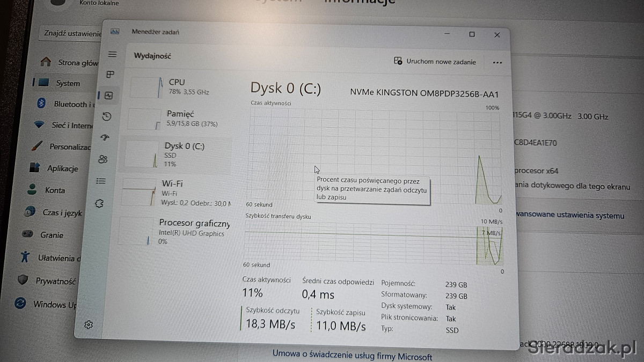Open the Startup apps page icon
Image resolution: width=644 pixels, height=362 pixels.
pyautogui.click(x=105, y=138)
